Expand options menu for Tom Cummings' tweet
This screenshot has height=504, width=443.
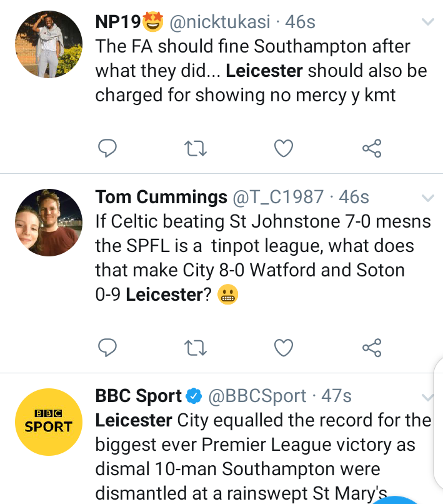point(428,198)
